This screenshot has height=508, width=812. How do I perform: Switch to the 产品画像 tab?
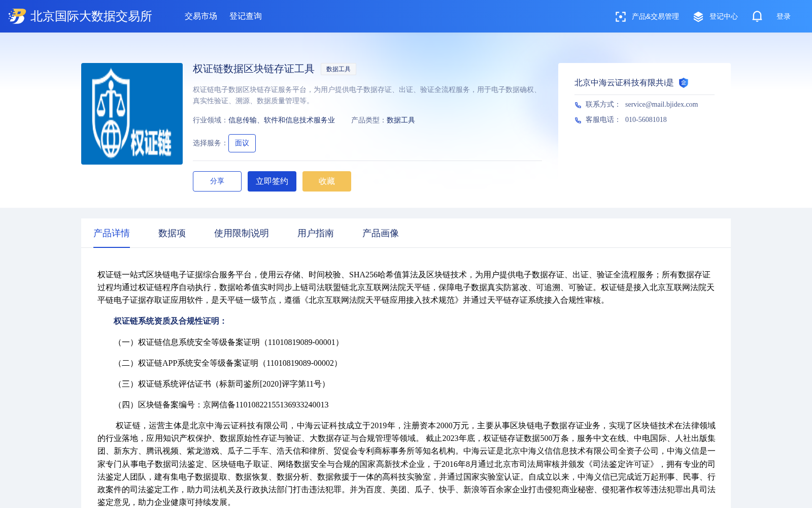381,233
